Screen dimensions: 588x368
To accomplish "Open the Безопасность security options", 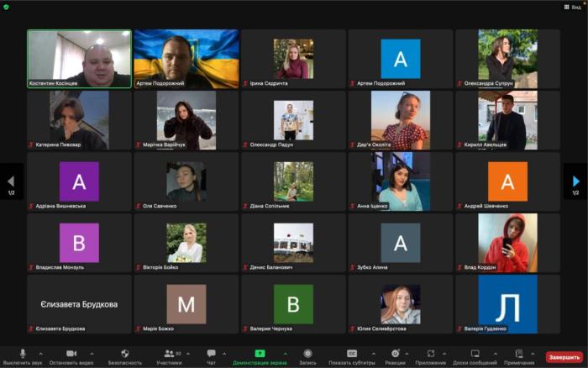I will (x=125, y=356).
